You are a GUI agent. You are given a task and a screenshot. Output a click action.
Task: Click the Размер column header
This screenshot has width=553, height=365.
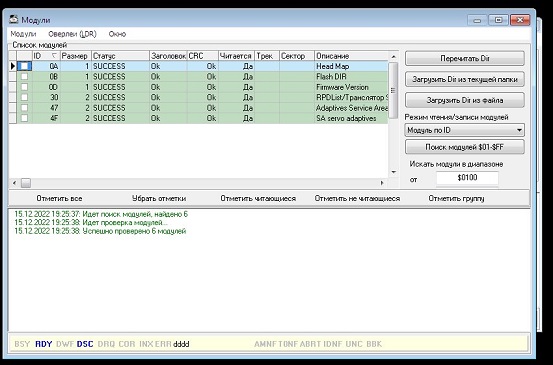(x=76, y=56)
